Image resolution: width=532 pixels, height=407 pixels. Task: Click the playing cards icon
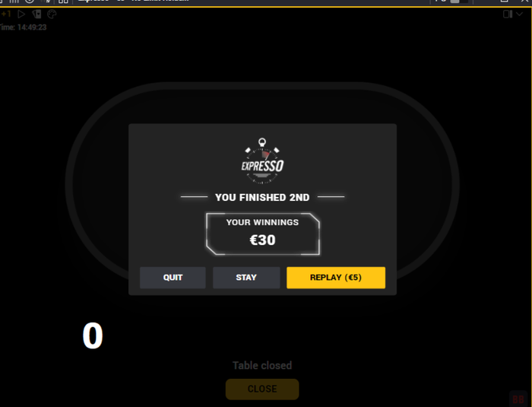(36, 14)
